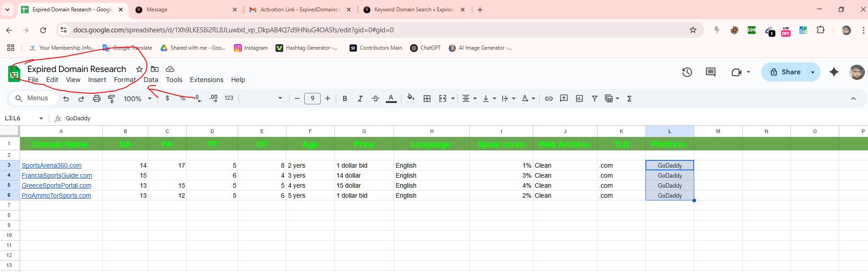This screenshot has width=868, height=272.
Task: Click the insert chart icon
Action: [x=579, y=98]
